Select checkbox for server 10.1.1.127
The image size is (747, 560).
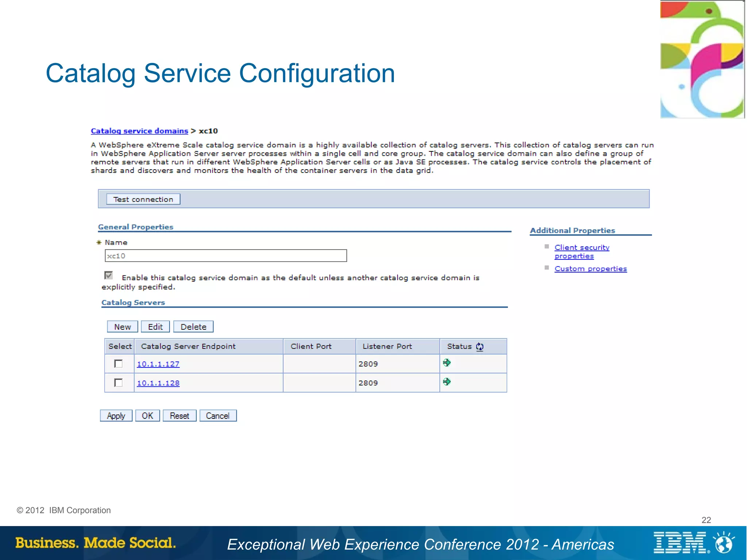pyautogui.click(x=118, y=364)
